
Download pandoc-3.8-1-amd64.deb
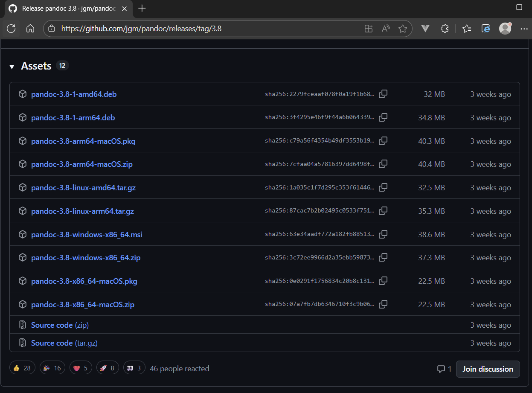click(74, 94)
